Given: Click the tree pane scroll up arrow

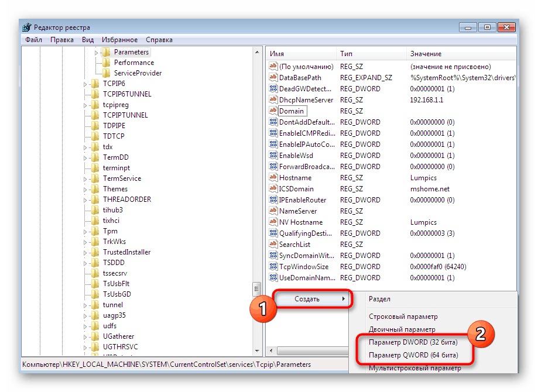Looking at the screenshot, I should click(257, 52).
